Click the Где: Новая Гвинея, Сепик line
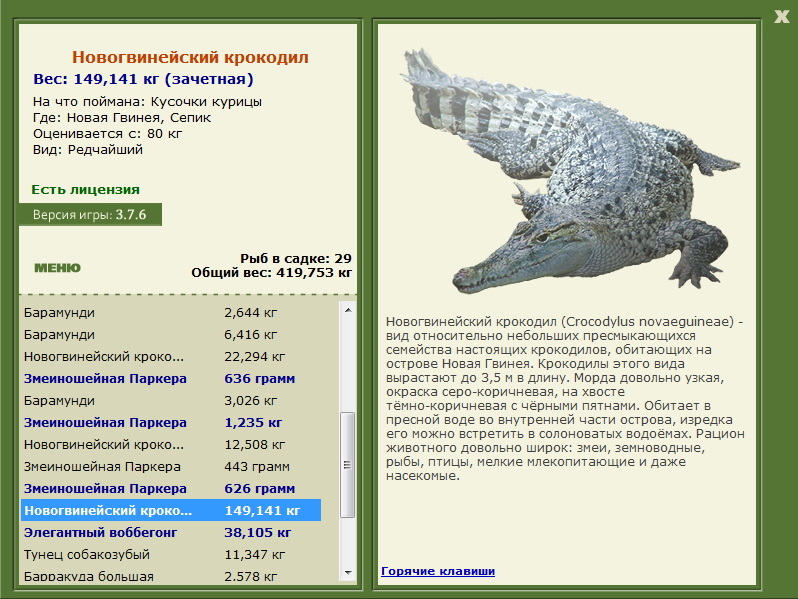 click(122, 118)
